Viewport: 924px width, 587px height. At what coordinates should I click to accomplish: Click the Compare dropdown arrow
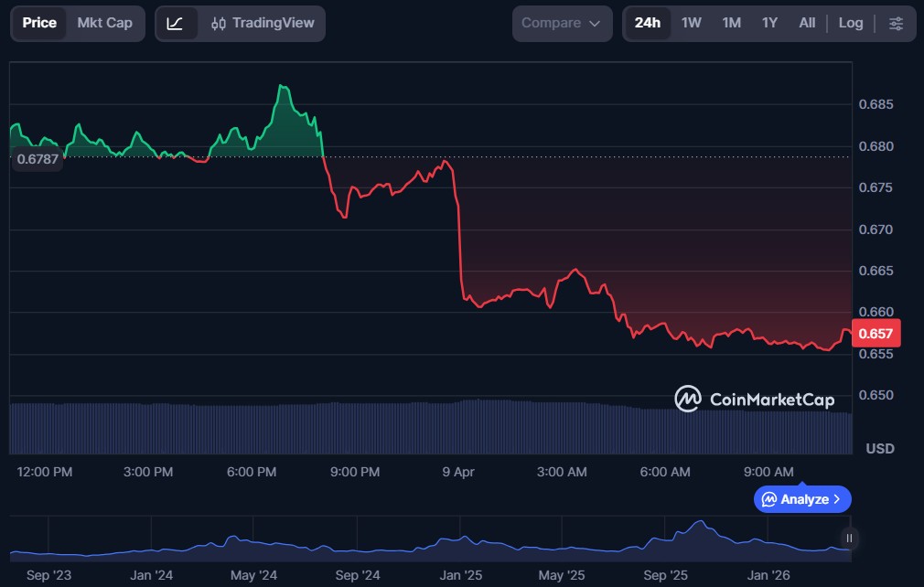[x=596, y=23]
